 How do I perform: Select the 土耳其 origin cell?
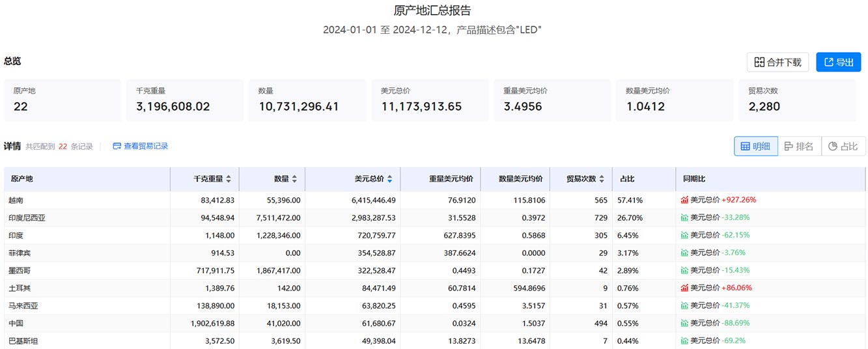[x=87, y=288]
